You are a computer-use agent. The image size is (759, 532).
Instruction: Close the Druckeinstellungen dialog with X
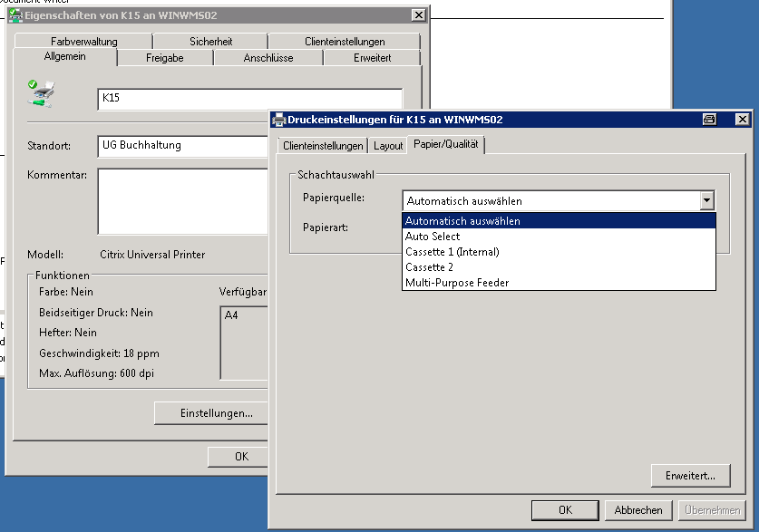pos(742,119)
